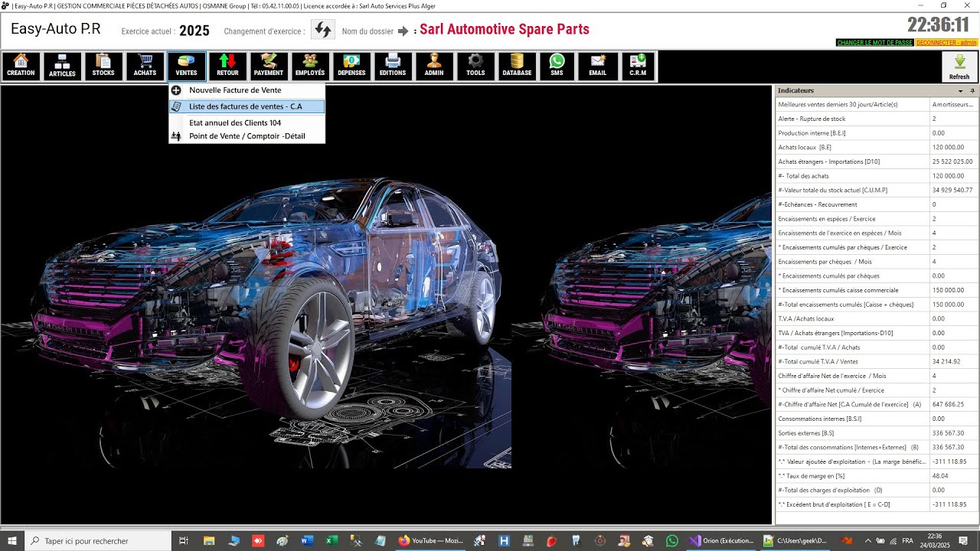The image size is (980, 551).
Task: Open the EMAIL module
Action: 598,67
